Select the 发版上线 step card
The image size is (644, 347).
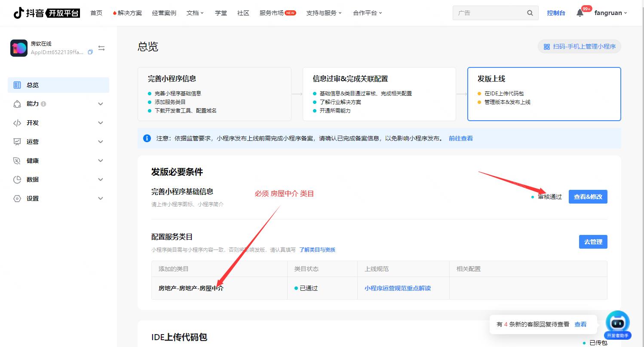coord(544,94)
